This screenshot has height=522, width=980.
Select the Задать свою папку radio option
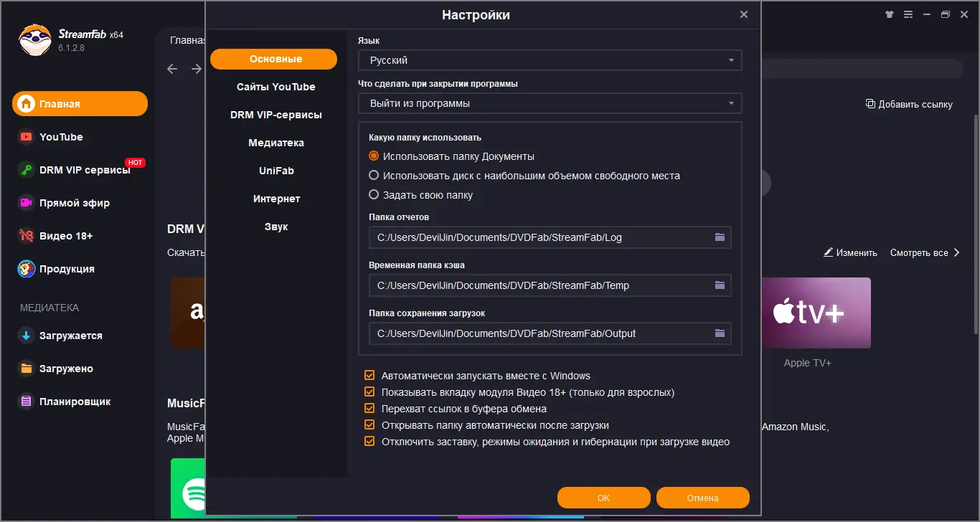coord(374,194)
